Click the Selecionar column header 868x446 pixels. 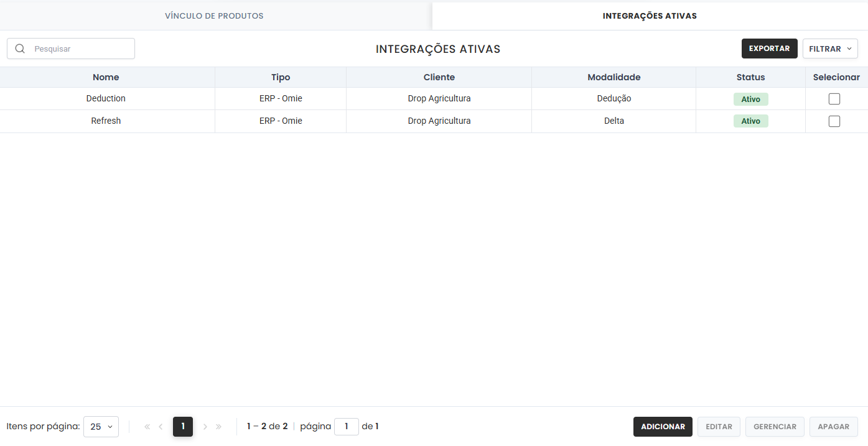tap(836, 77)
